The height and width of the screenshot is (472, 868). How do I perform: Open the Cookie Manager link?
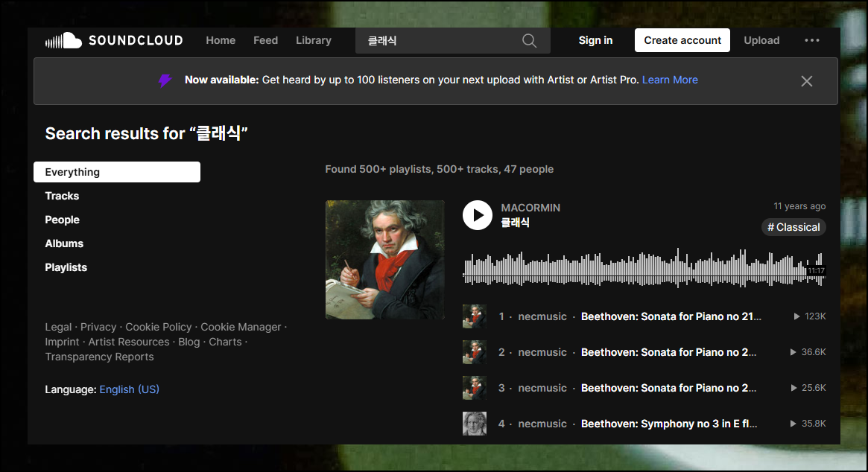point(241,327)
